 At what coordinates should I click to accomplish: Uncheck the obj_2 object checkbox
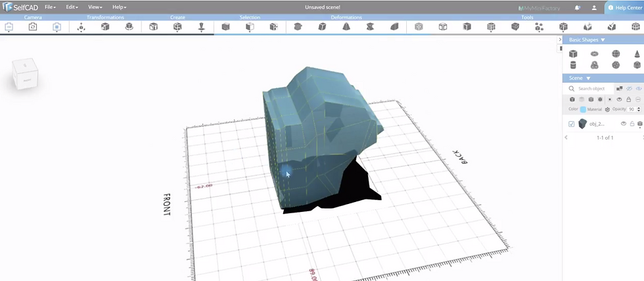point(571,124)
